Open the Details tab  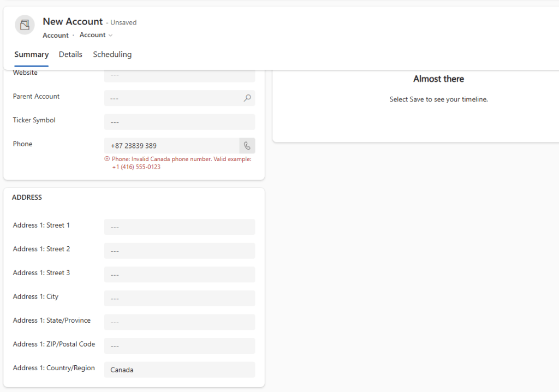coord(70,55)
